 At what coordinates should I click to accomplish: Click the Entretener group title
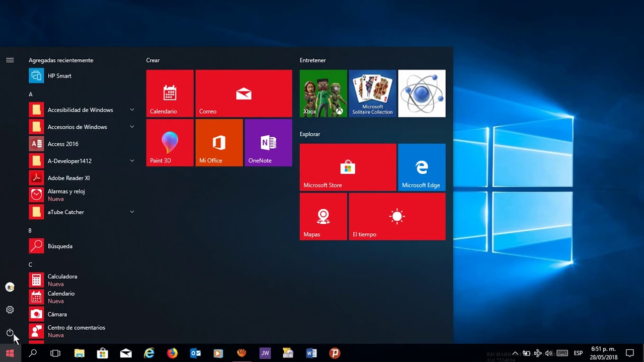tap(312, 60)
